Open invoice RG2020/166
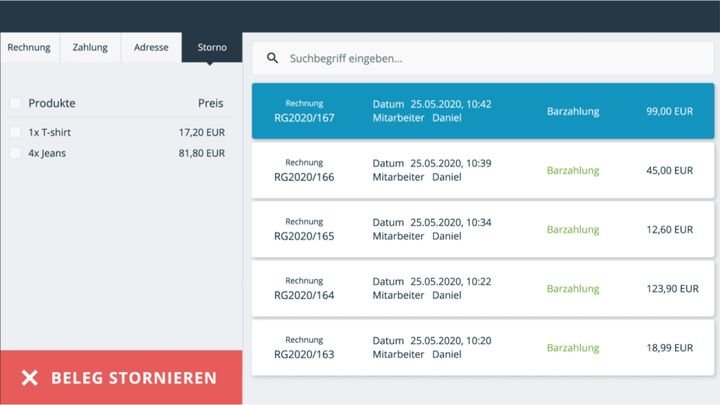The image size is (720, 405). 483,170
